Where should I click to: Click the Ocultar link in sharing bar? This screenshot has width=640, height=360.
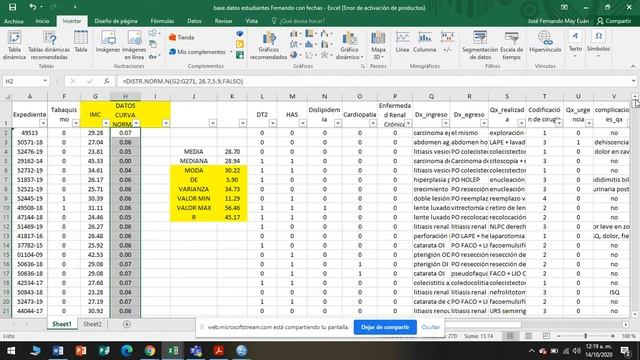430,327
